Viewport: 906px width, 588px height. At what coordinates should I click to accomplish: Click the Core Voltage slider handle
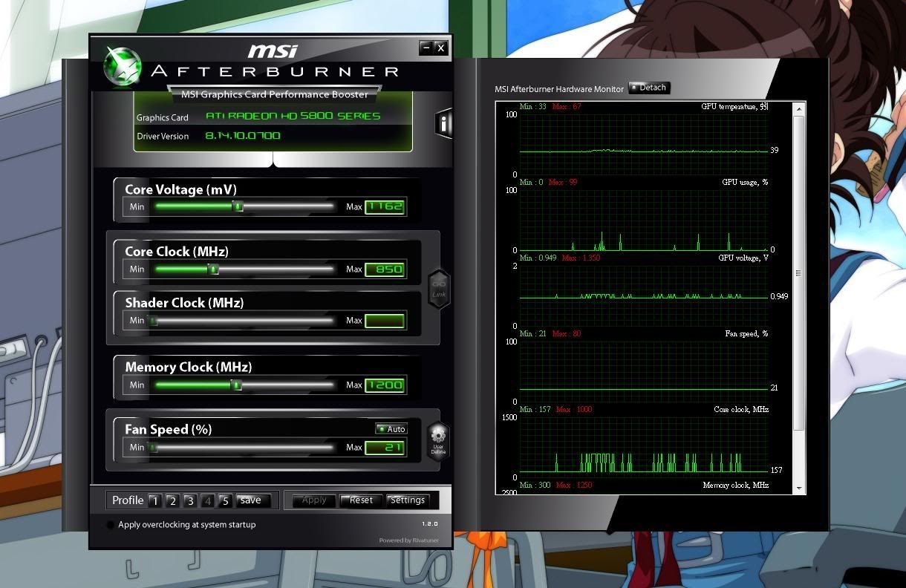238,206
